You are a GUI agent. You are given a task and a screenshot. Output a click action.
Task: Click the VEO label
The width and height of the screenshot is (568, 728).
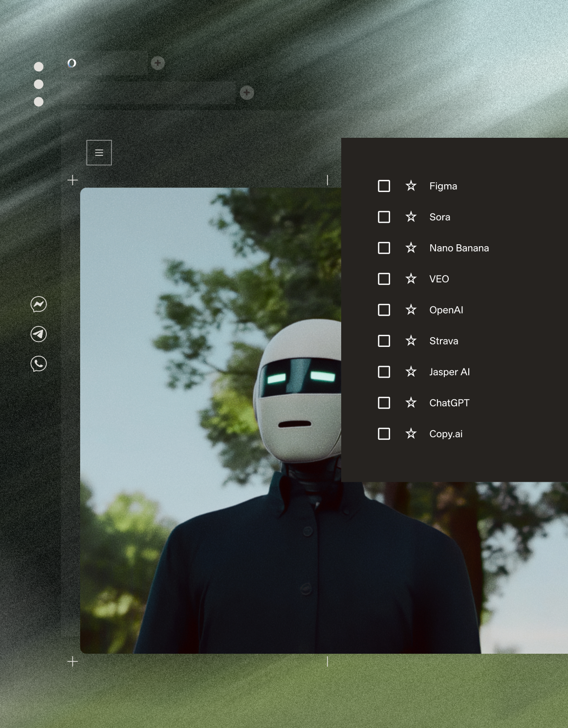tap(439, 279)
